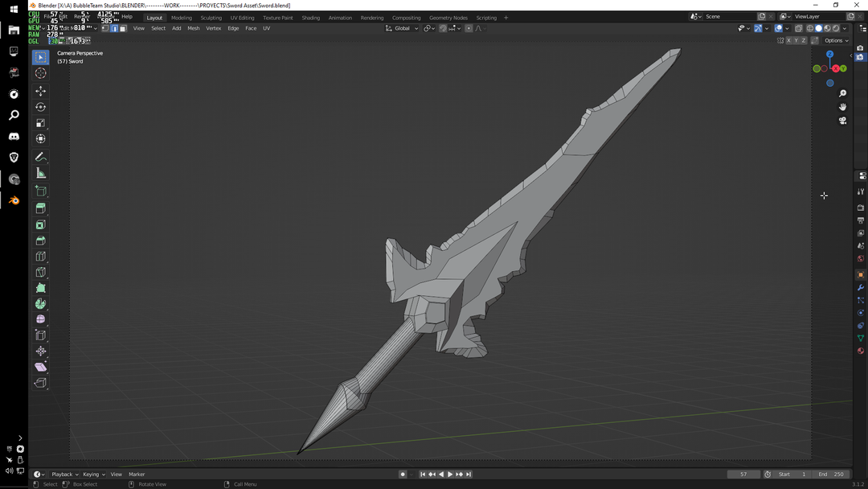The height and width of the screenshot is (489, 868).
Task: Toggle the X axis symmetry button
Action: (789, 40)
